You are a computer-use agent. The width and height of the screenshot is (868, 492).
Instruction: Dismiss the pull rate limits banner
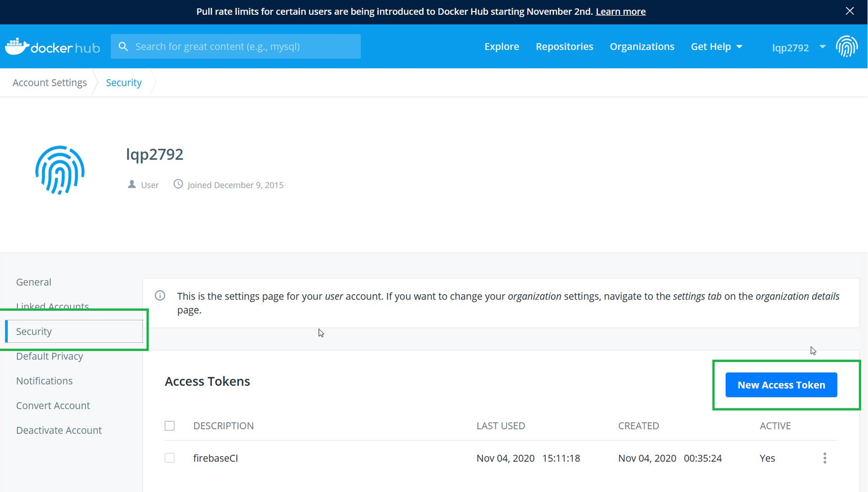(850, 11)
